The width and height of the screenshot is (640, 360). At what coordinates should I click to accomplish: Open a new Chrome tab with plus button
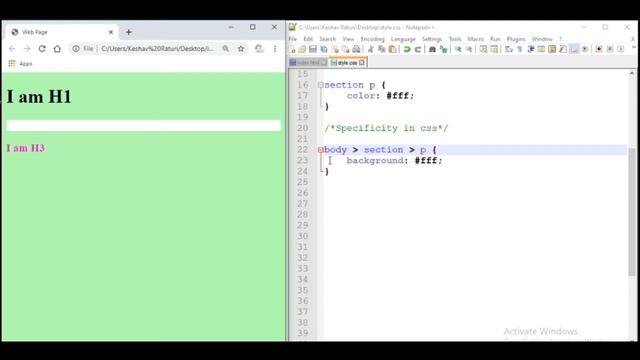[129, 32]
